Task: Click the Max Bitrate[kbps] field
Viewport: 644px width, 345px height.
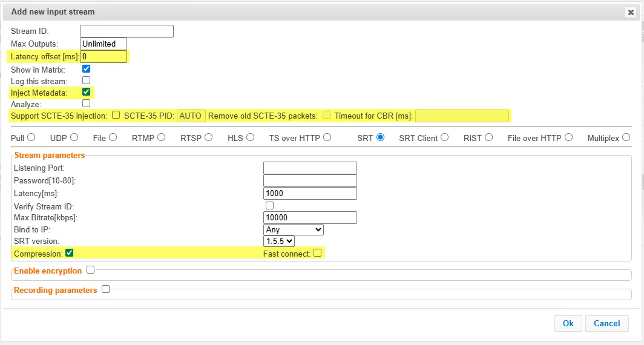Action: click(310, 218)
